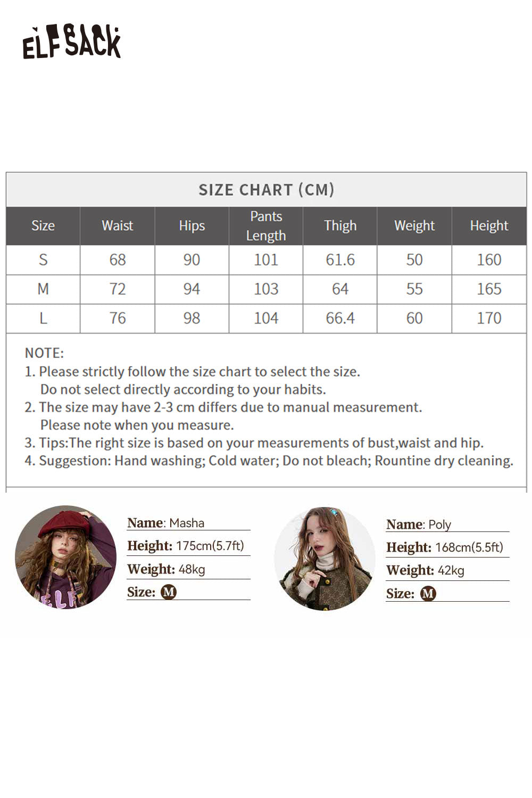Click Masha's size M badge
Screen dimensions: 532x798
169,592
